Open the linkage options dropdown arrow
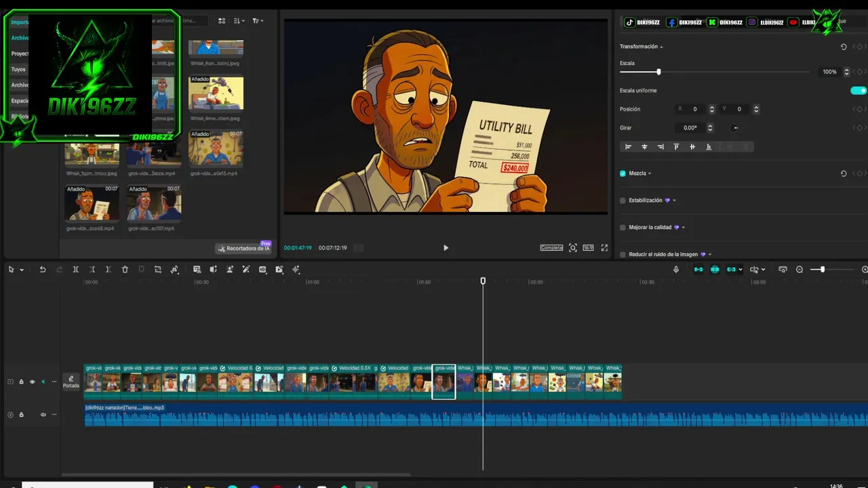The width and height of the screenshot is (868, 488). click(x=740, y=270)
